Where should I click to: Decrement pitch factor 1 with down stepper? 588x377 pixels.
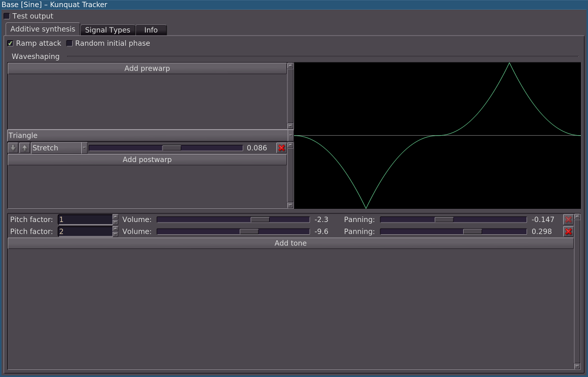115,222
